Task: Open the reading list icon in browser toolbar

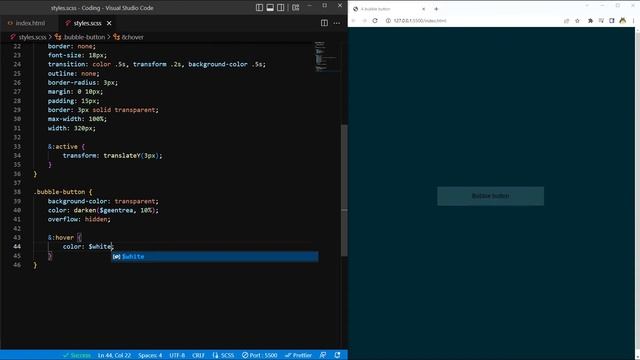Action: pyautogui.click(x=601, y=20)
